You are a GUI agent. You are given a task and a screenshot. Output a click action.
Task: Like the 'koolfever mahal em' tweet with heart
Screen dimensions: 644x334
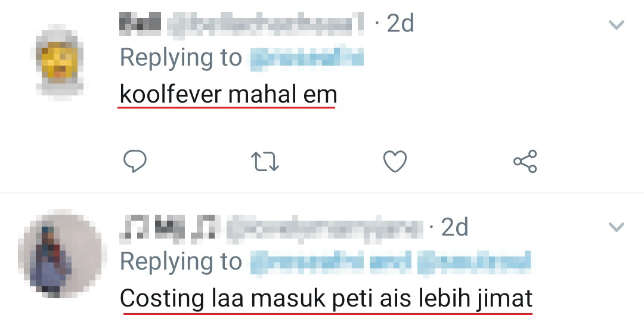tap(395, 161)
